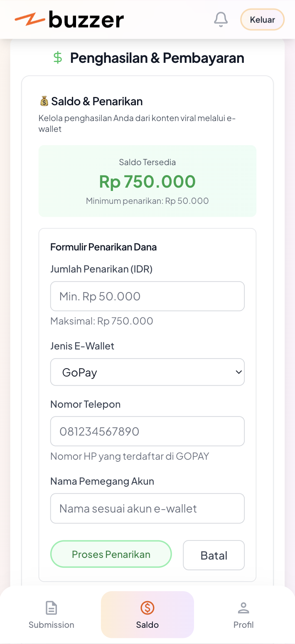Tap the Profil person icon in bottom nav
The width and height of the screenshot is (295, 644).
pos(243,608)
